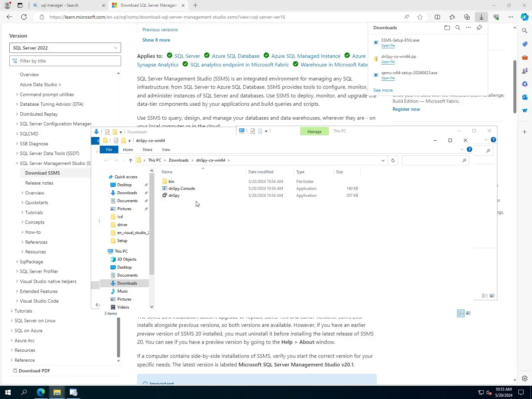532x399 pixels.
Task: Toggle the Edge split screen icon
Action: (438, 17)
